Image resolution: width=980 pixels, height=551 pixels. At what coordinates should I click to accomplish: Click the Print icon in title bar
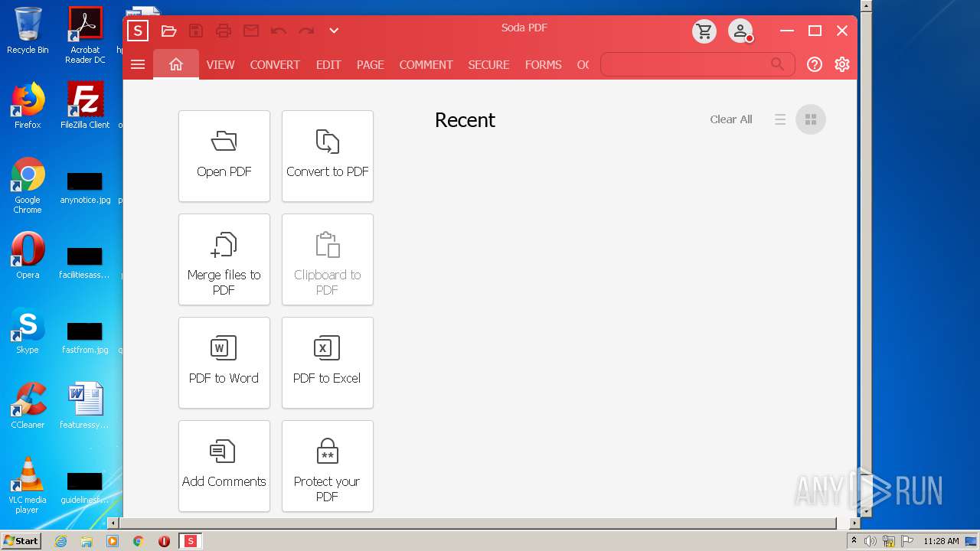point(224,31)
